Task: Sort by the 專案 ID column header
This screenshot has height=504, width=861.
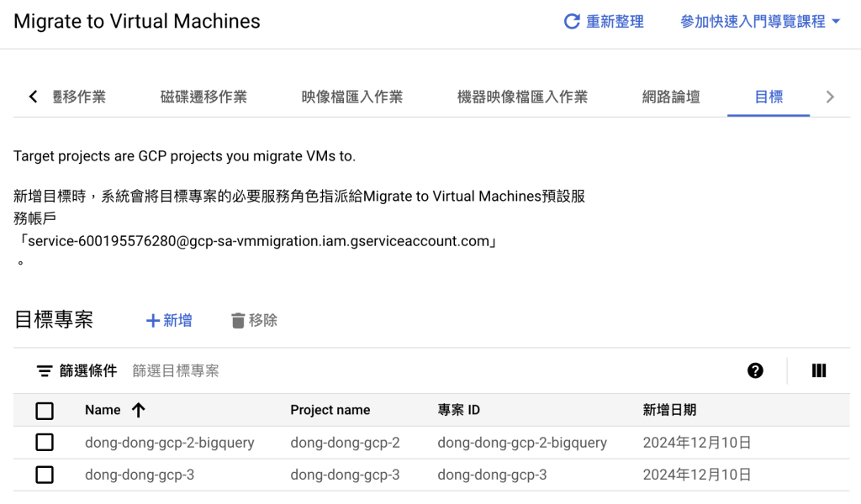Action: pyautogui.click(x=458, y=410)
